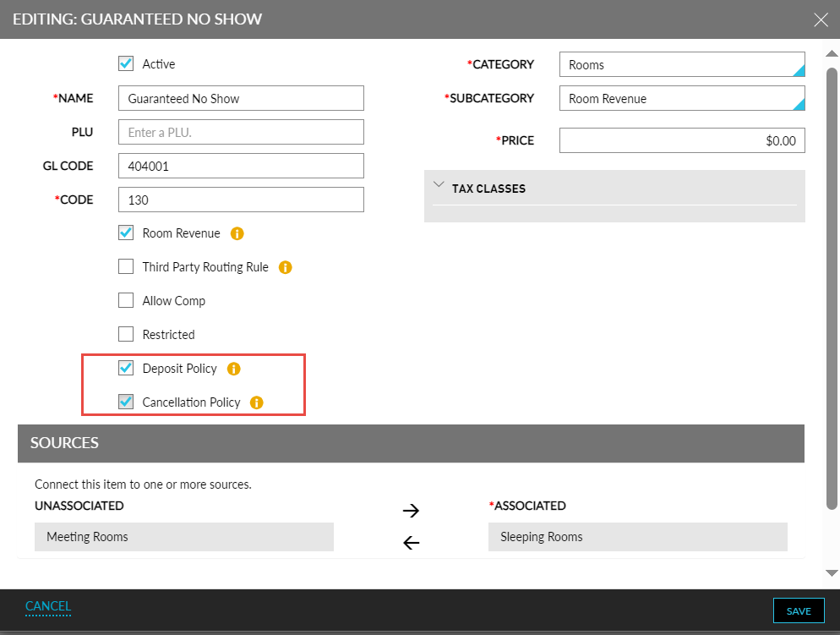Image resolution: width=840 pixels, height=635 pixels.
Task: Click info icon next to Third Party Routing Rule
Action: point(286,267)
